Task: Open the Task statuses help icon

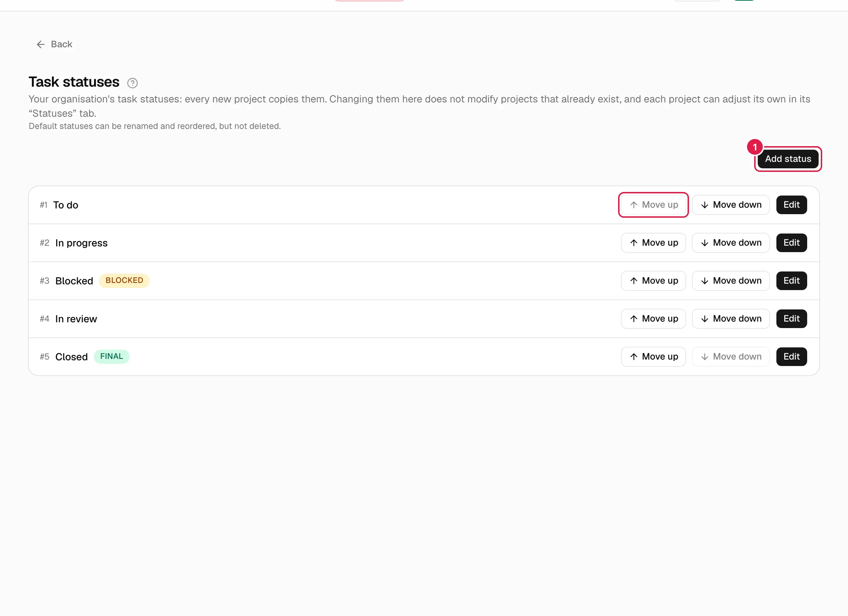Action: point(132,83)
